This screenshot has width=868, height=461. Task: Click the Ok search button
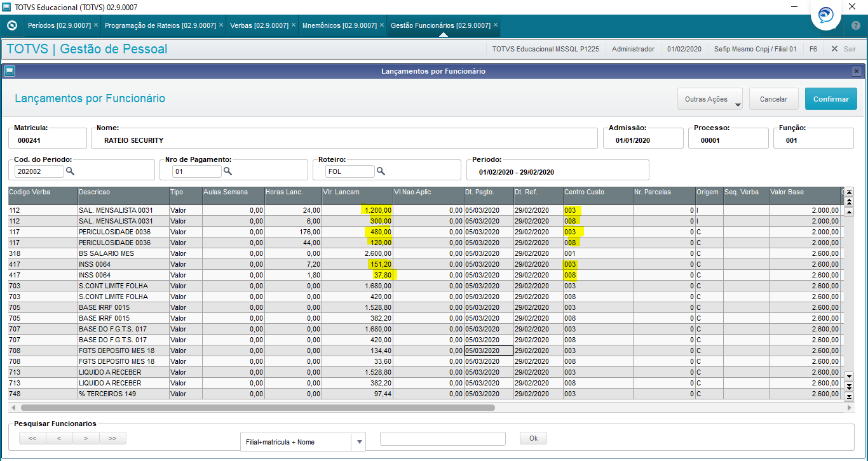pos(533,438)
